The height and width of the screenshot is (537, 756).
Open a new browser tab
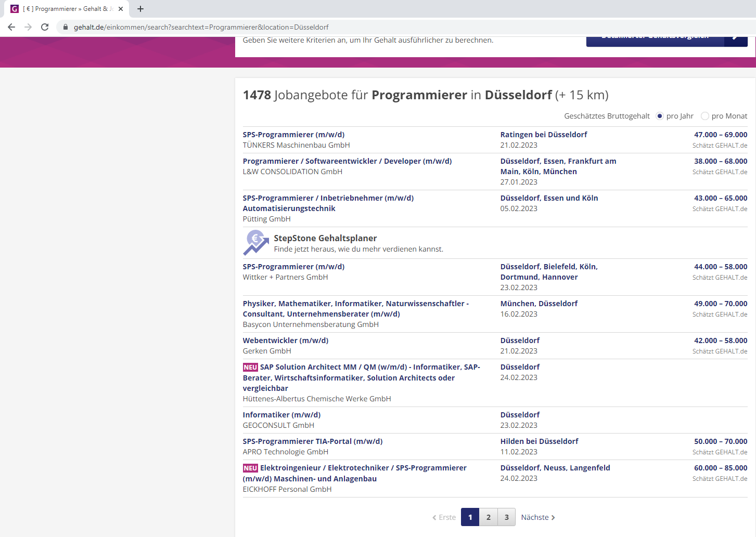click(140, 9)
